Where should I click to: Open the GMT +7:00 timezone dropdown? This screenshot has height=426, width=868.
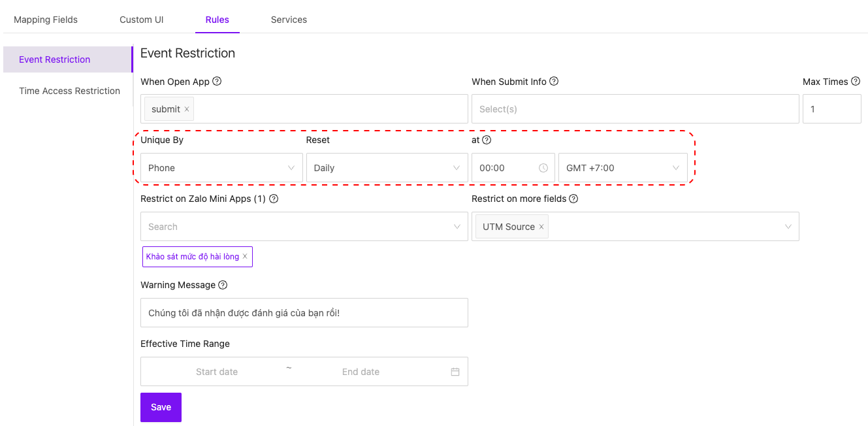622,168
